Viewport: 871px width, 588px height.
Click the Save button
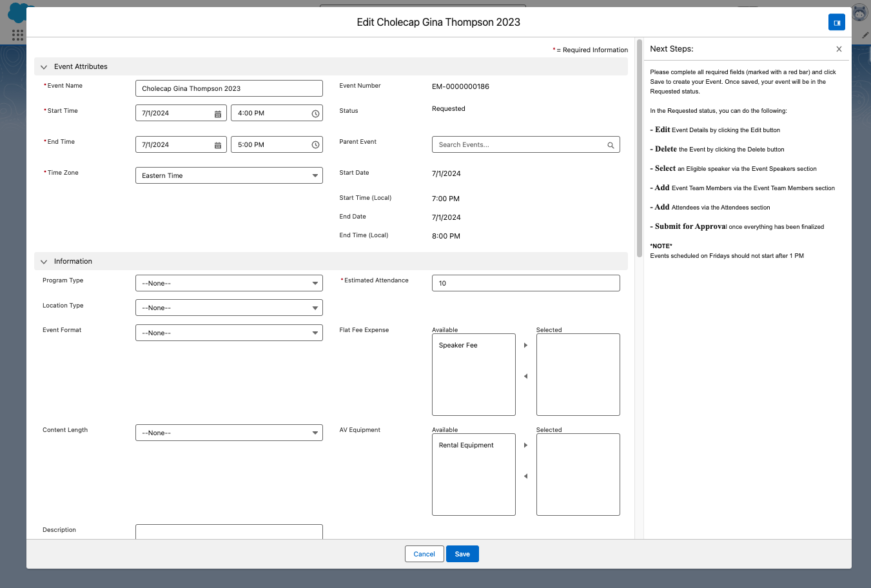(462, 554)
